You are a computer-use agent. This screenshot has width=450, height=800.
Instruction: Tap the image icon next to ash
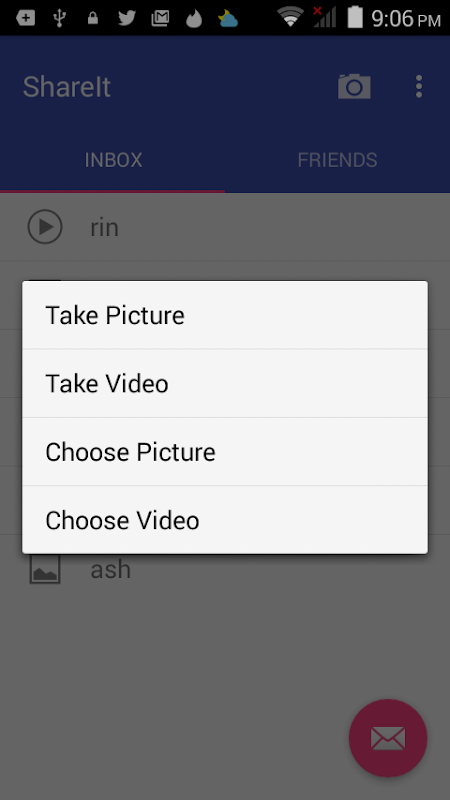45,569
